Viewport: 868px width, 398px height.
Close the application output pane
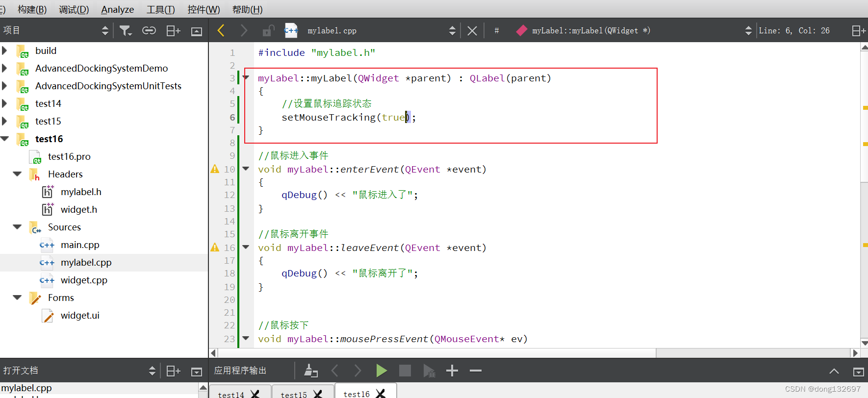point(859,372)
